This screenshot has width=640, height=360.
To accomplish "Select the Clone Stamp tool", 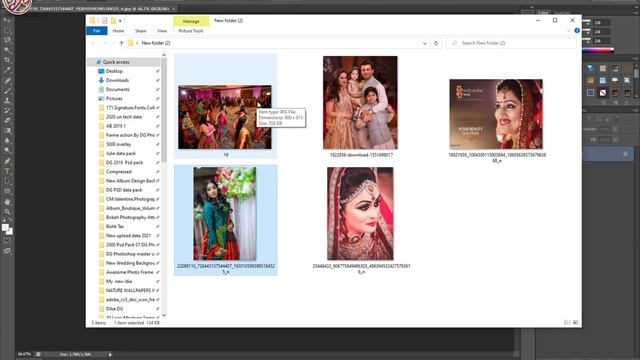I will [x=7, y=100].
